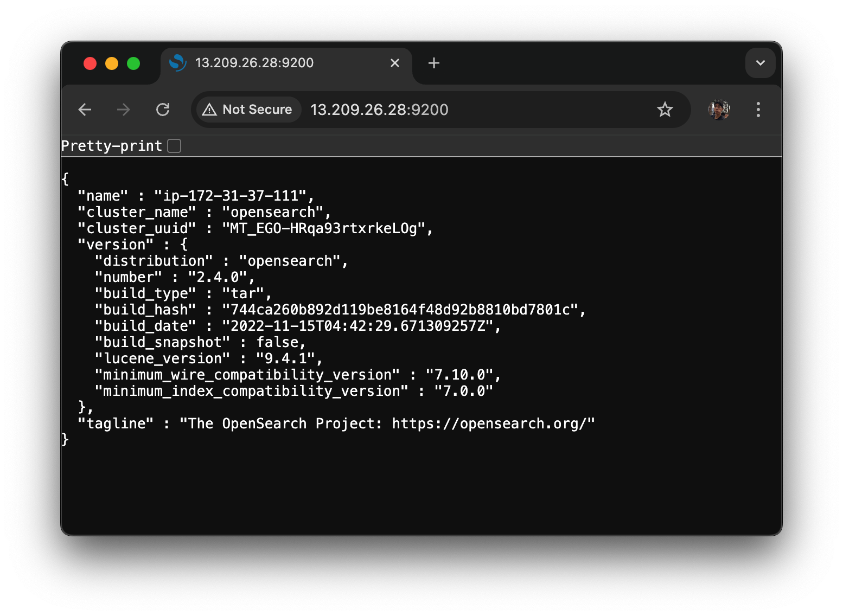Image resolution: width=843 pixels, height=616 pixels.
Task: Select the 13.209.26.28:9200 tab
Action: (286, 64)
